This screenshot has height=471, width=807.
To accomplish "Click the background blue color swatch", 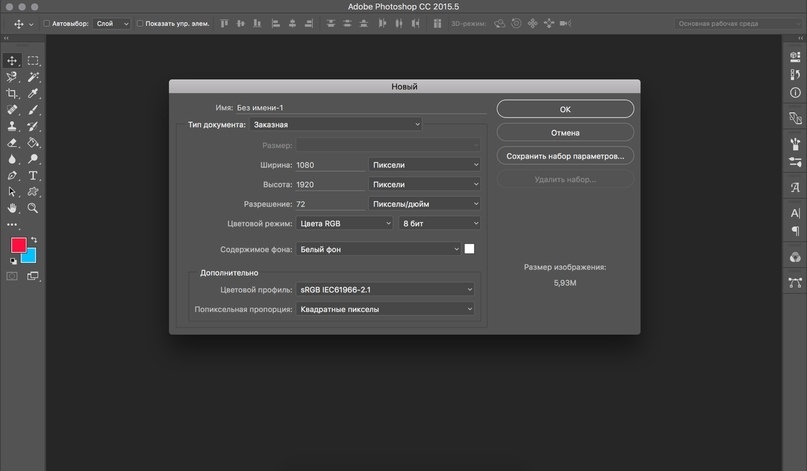I will click(31, 258).
